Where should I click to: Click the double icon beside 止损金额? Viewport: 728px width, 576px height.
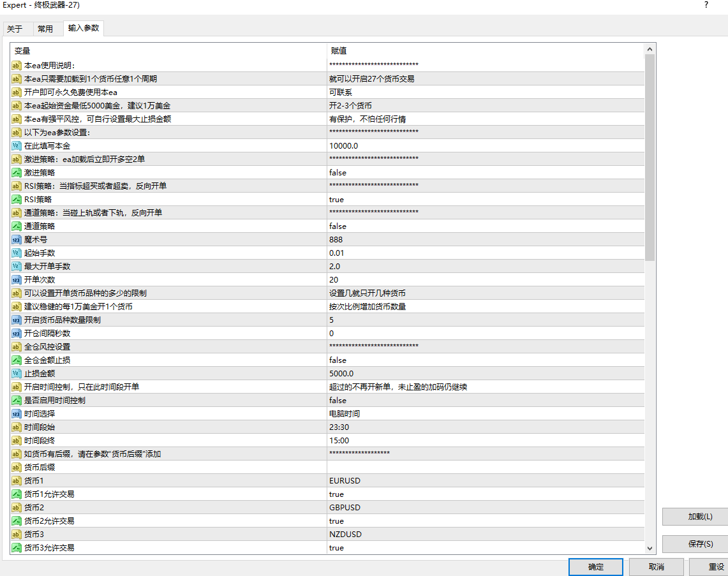pyautogui.click(x=16, y=374)
